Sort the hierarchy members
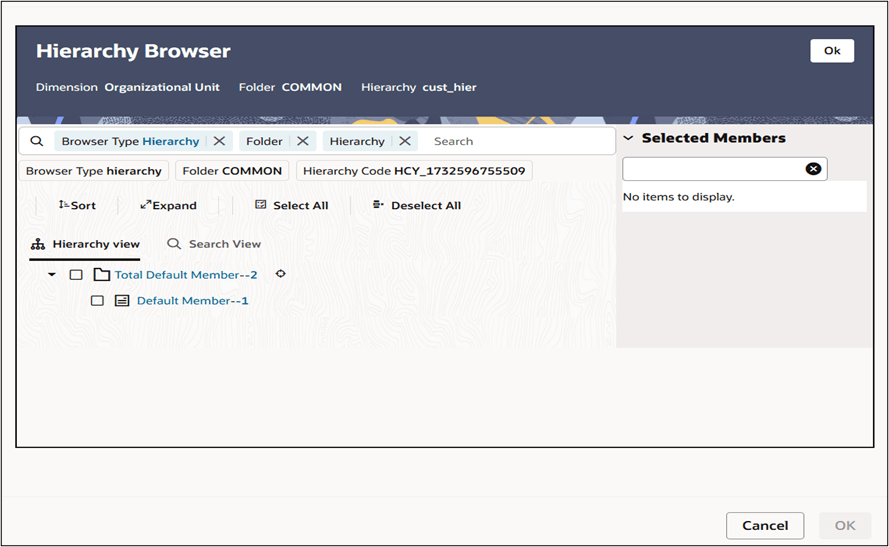 tap(77, 205)
